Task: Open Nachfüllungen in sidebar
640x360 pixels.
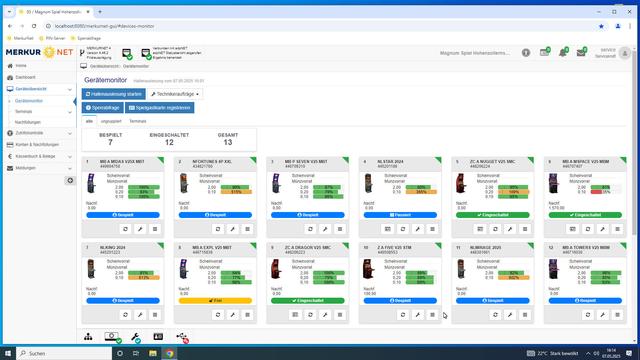Action: (x=28, y=122)
